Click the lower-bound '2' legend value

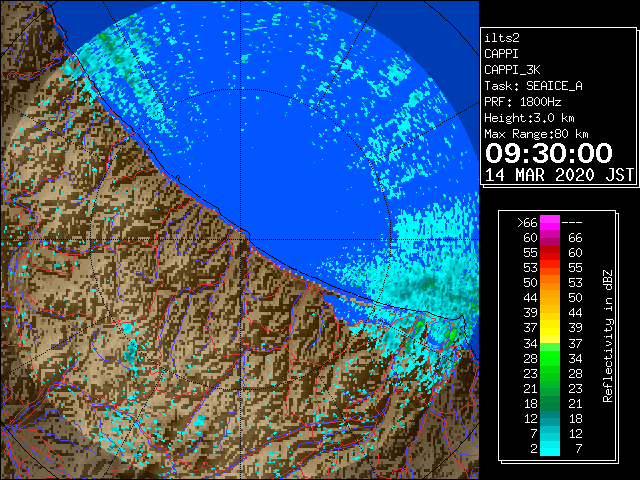point(534,449)
